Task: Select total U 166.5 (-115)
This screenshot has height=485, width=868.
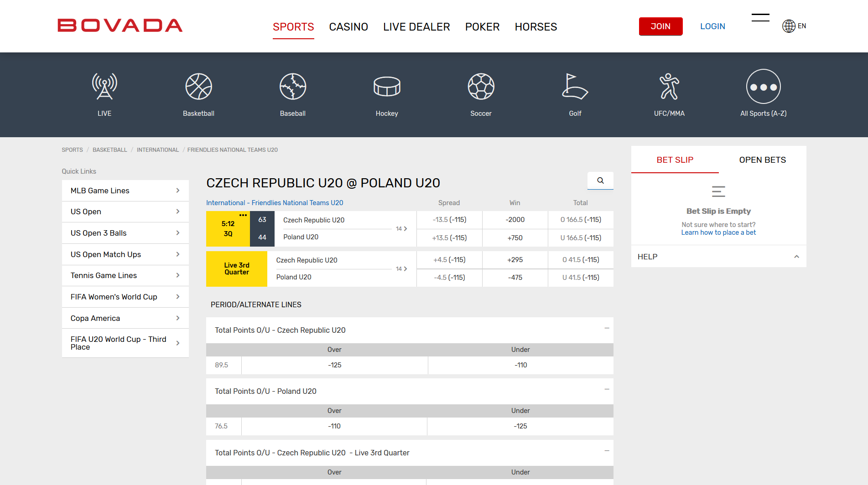Action: coord(581,238)
